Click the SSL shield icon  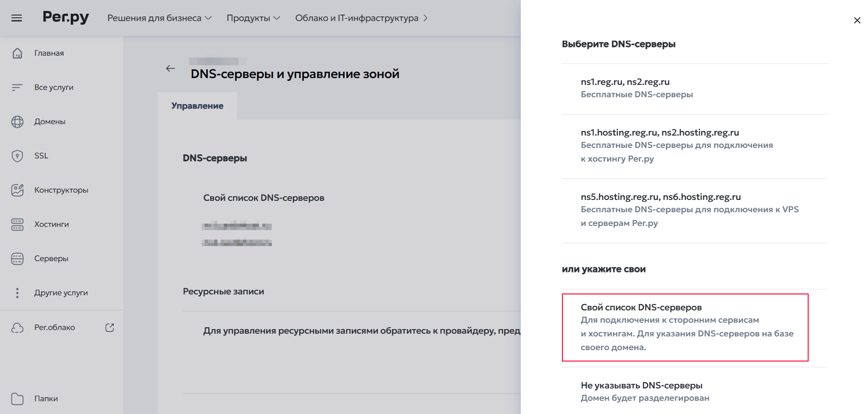coord(17,156)
